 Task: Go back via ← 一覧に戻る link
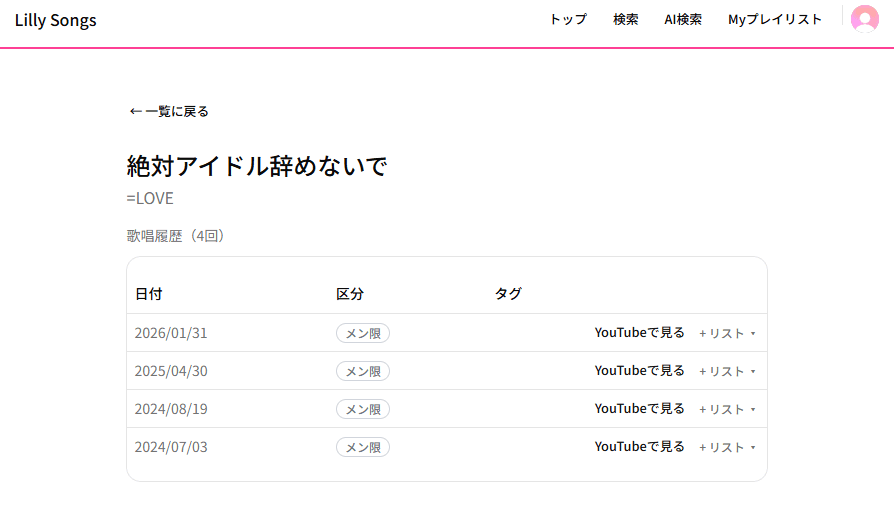[x=169, y=111]
